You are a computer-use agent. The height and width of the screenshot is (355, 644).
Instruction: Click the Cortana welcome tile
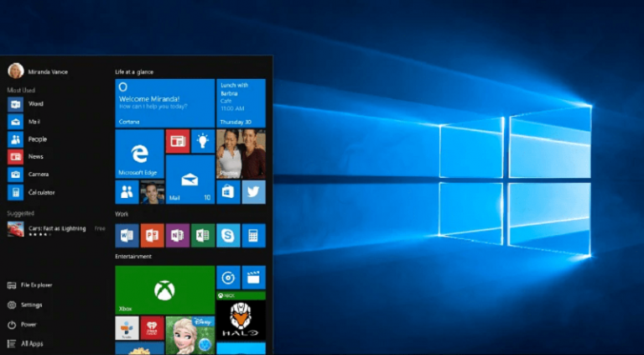164,102
